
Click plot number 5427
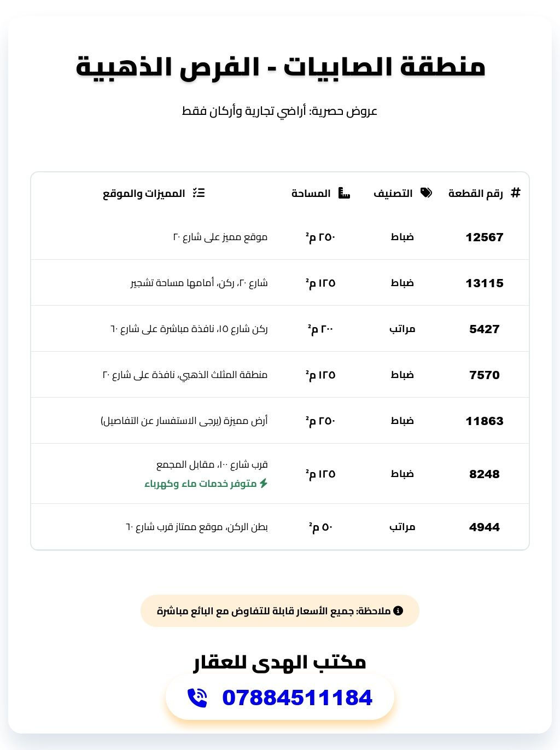(x=484, y=329)
